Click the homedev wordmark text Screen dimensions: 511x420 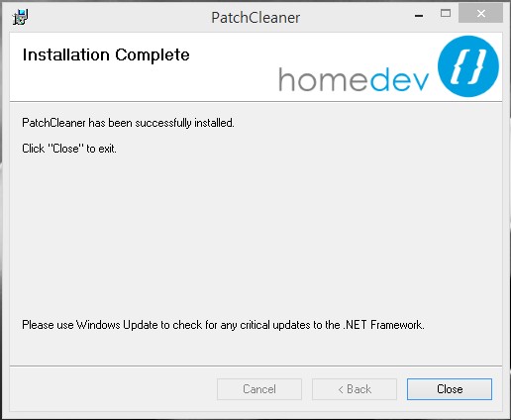pos(354,79)
